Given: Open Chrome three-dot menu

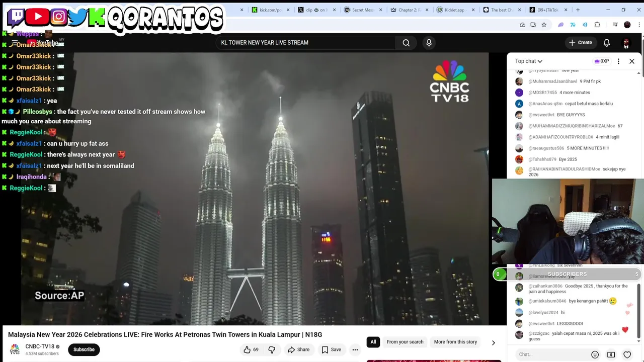Looking at the screenshot, I should coord(639,25).
